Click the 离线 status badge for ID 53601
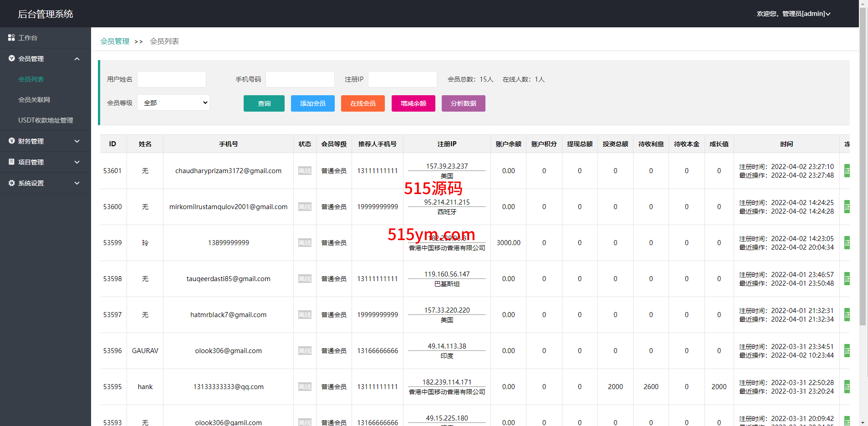This screenshot has width=868, height=426. [305, 171]
